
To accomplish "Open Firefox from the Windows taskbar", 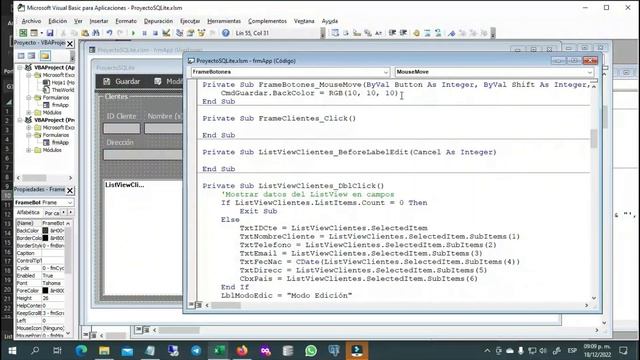I will [x=242, y=351].
